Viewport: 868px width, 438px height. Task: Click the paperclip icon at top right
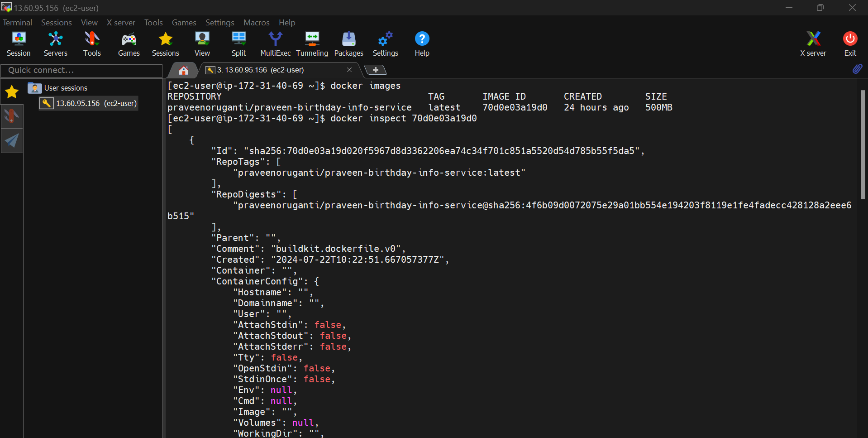(x=857, y=69)
